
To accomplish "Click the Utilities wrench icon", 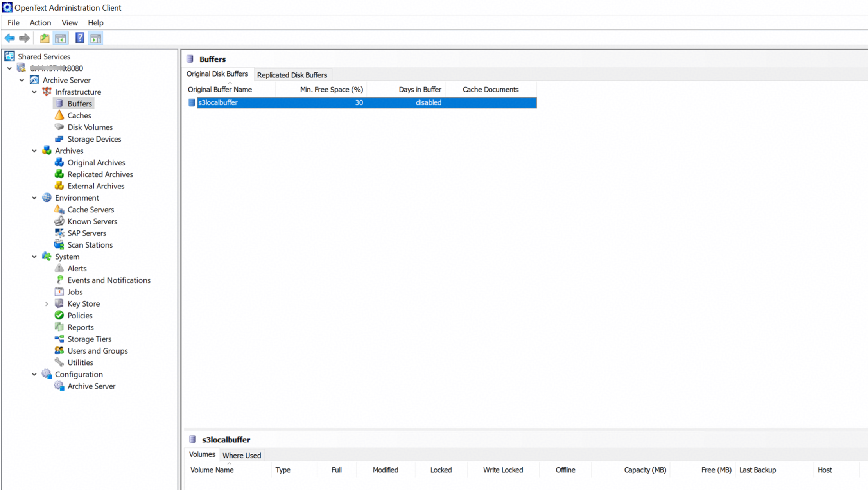I will [x=59, y=362].
